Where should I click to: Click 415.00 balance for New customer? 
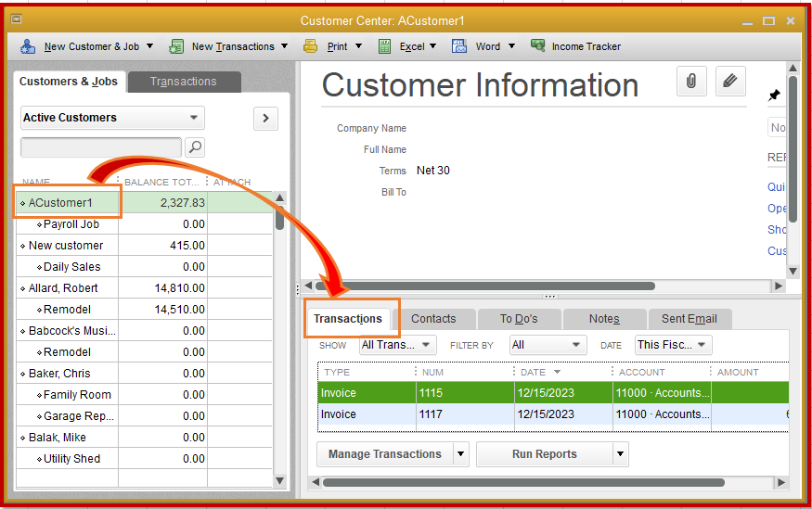(x=187, y=245)
